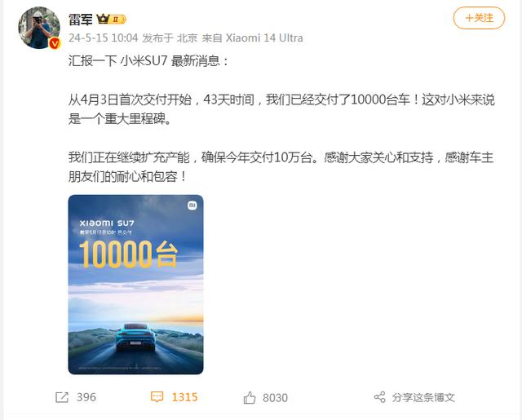Click the blue SU7 car in poster
This screenshot has height=420, width=522.
pyautogui.click(x=135, y=337)
